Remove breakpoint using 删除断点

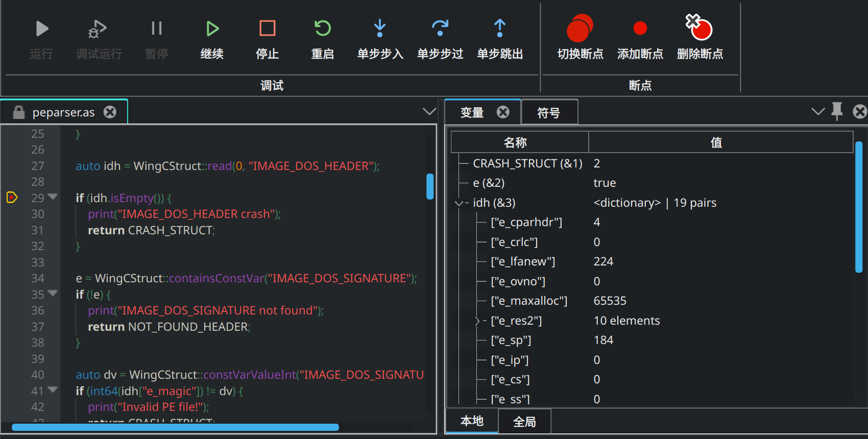[x=700, y=29]
